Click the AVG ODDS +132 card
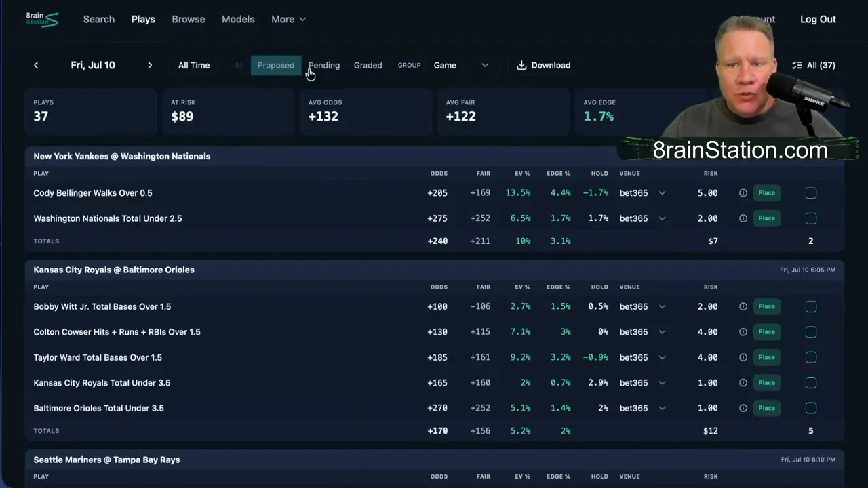Screen dimensions: 868x488 [x=366, y=110]
